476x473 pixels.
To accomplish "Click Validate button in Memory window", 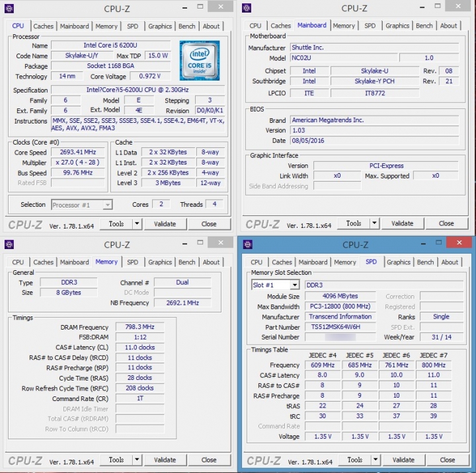I will [165, 460].
